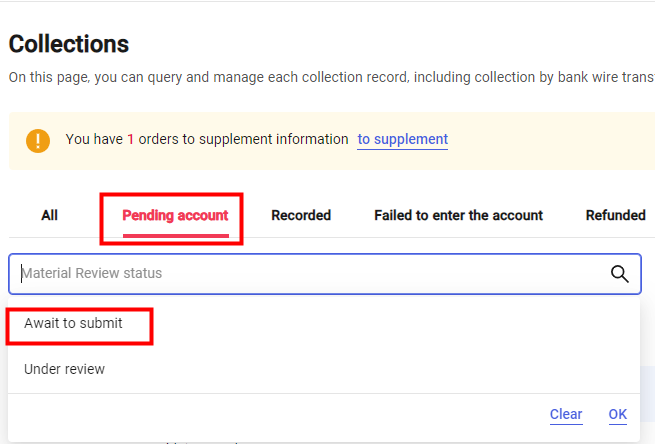655x444 pixels.
Task: Click the orange warning exclamation icon
Action: click(38, 140)
